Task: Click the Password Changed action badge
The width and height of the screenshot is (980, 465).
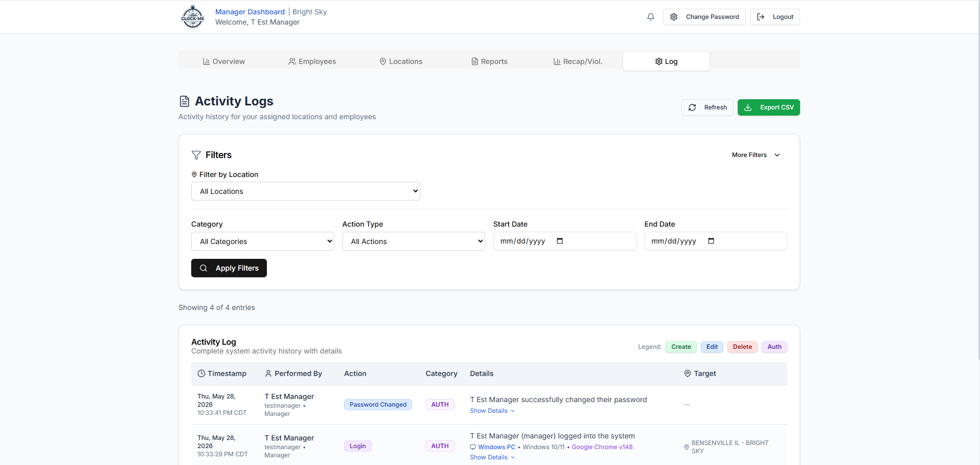Action: point(378,405)
